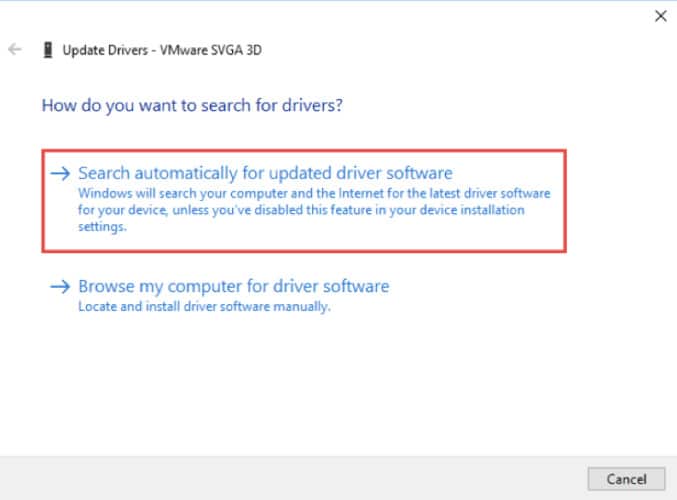Click the back arrow in the dialog header
The height and width of the screenshot is (500, 677).
tap(15, 49)
